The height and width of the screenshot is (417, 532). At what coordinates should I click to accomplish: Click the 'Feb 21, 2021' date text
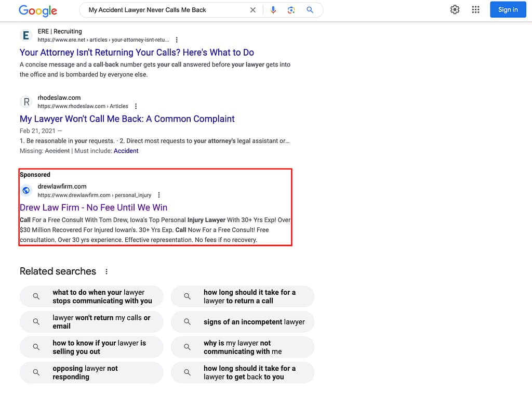click(x=37, y=131)
